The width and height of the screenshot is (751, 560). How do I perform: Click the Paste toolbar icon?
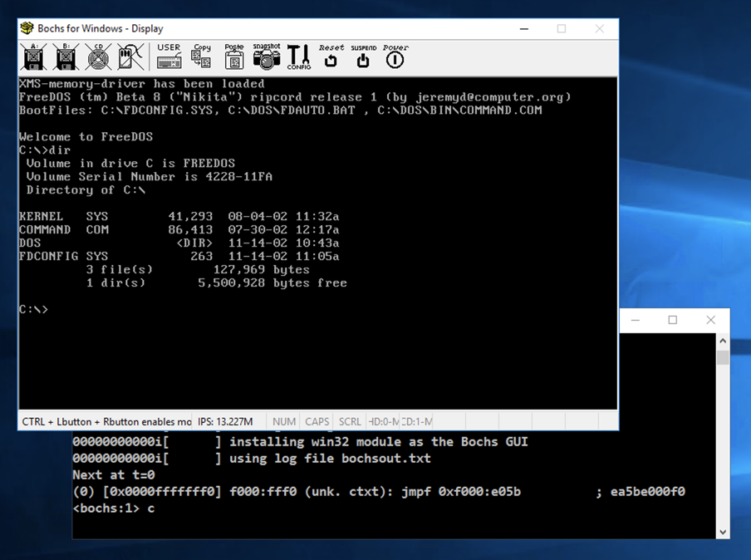[x=233, y=57]
